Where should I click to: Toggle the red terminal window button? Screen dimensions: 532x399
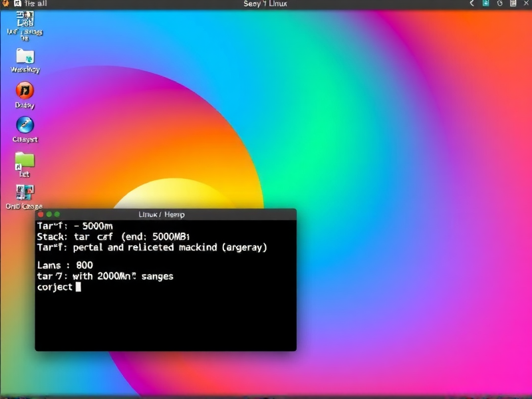coord(41,214)
